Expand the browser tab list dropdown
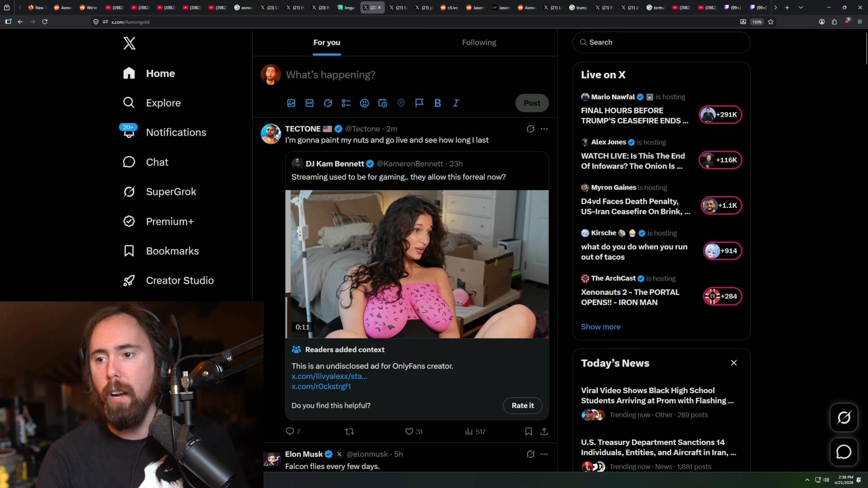The width and height of the screenshot is (868, 488). (801, 7)
